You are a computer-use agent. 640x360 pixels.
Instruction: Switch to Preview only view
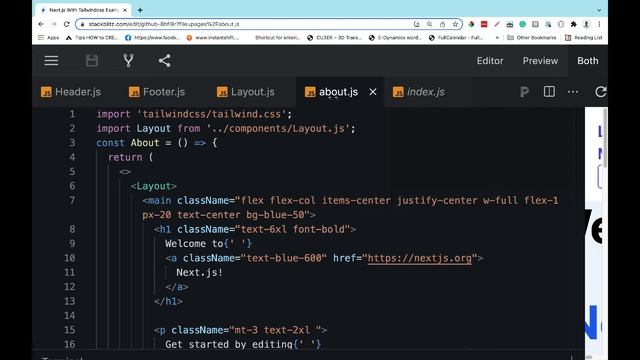540,61
